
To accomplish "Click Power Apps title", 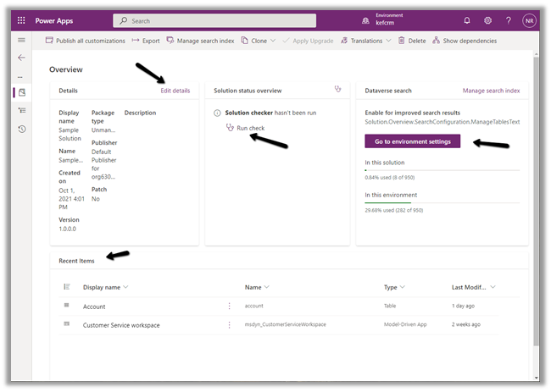I will click(53, 20).
